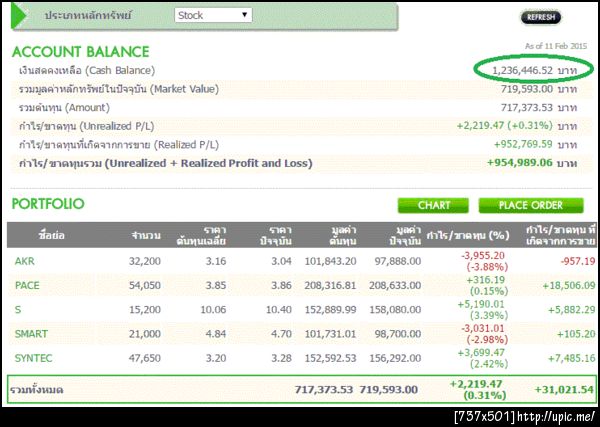The width and height of the screenshot is (600, 427).
Task: Click total realized profit +31,021.54
Action: tap(564, 390)
